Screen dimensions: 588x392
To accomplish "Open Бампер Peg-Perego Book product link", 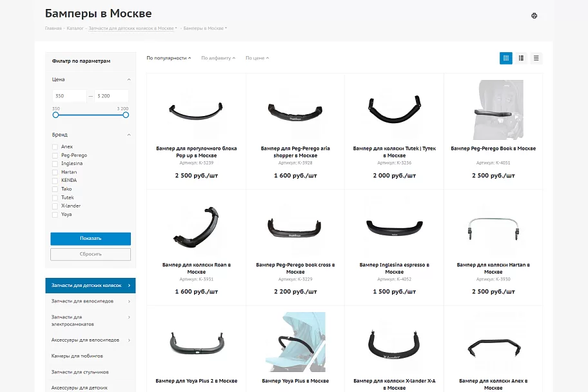I will [493, 148].
